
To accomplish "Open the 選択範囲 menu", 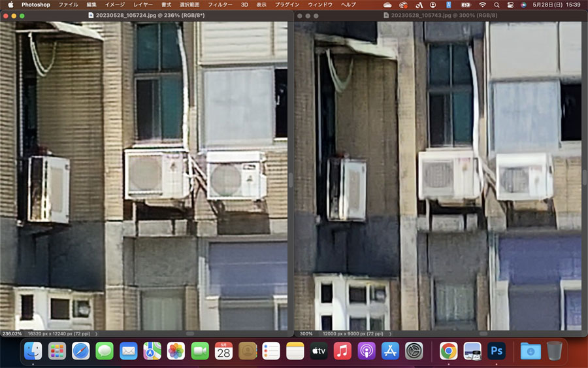I will coord(189,5).
